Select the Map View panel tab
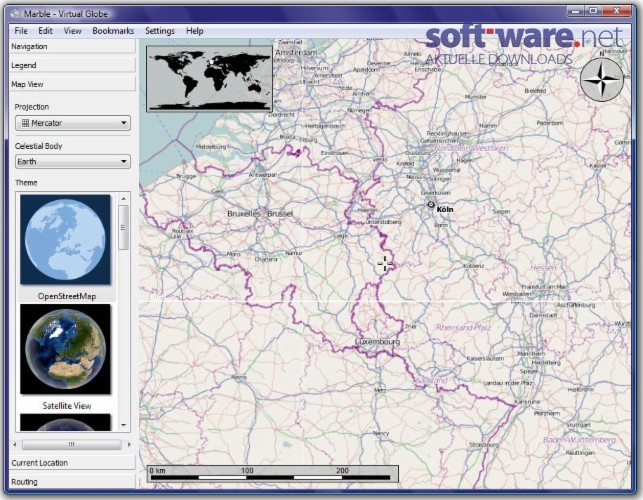The width and height of the screenshot is (643, 500). pos(72,84)
